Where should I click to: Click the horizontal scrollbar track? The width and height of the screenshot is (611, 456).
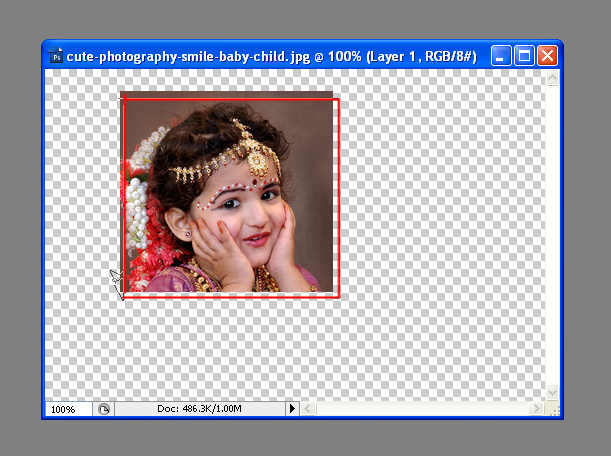tap(420, 409)
